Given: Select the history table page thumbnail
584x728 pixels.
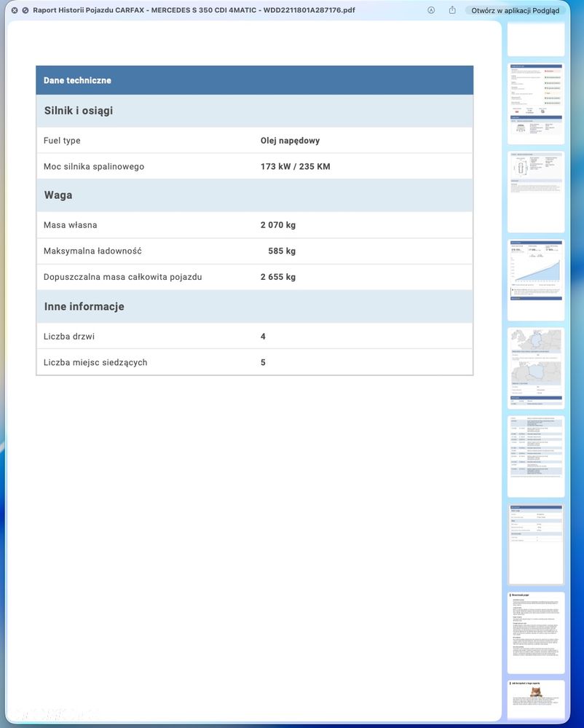Looking at the screenshot, I should pos(536,456).
